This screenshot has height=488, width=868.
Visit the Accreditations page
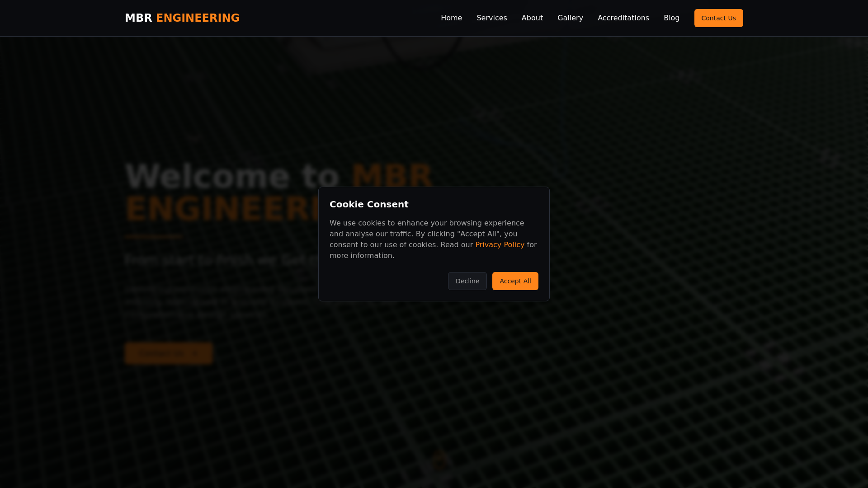(623, 18)
